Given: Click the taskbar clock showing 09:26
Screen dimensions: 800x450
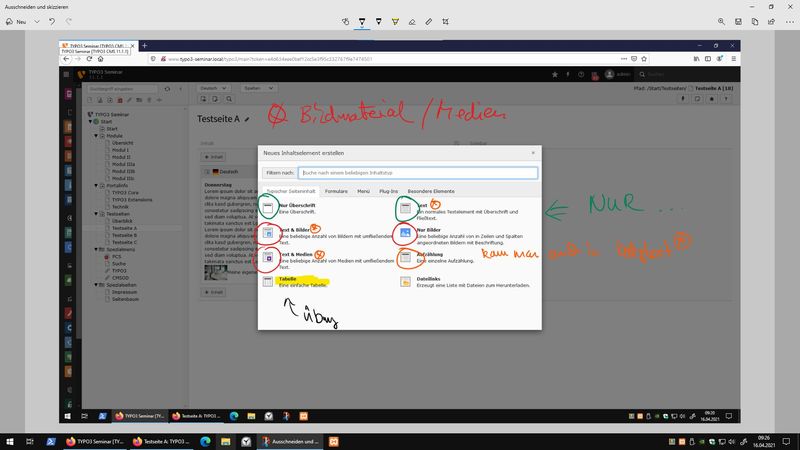Looking at the screenshot, I should click(763, 441).
